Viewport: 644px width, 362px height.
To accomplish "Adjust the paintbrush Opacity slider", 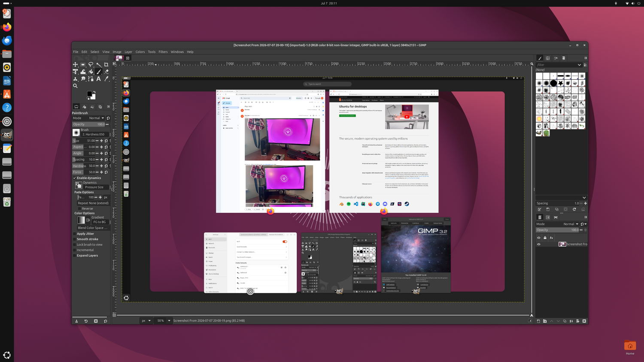I will pos(89,124).
